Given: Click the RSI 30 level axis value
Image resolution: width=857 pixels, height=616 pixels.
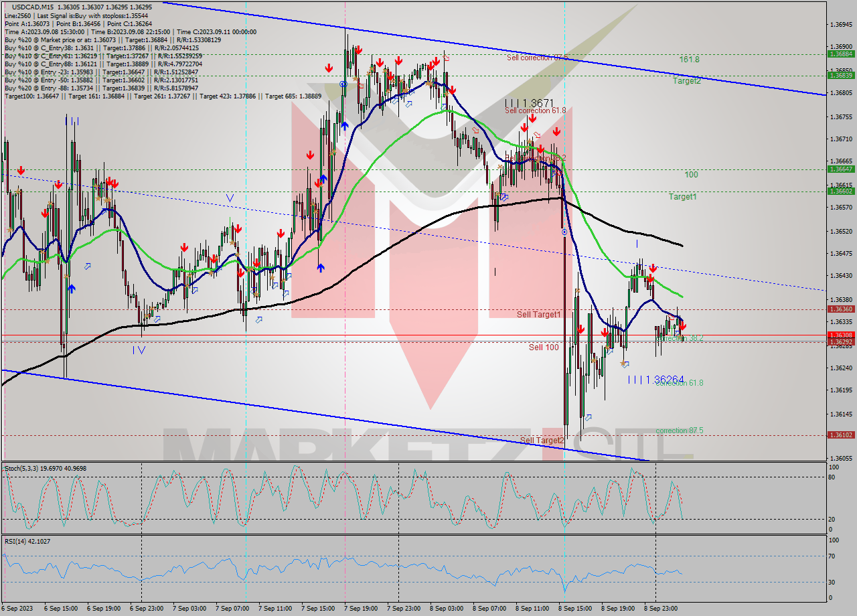Looking at the screenshot, I should click(x=832, y=581).
